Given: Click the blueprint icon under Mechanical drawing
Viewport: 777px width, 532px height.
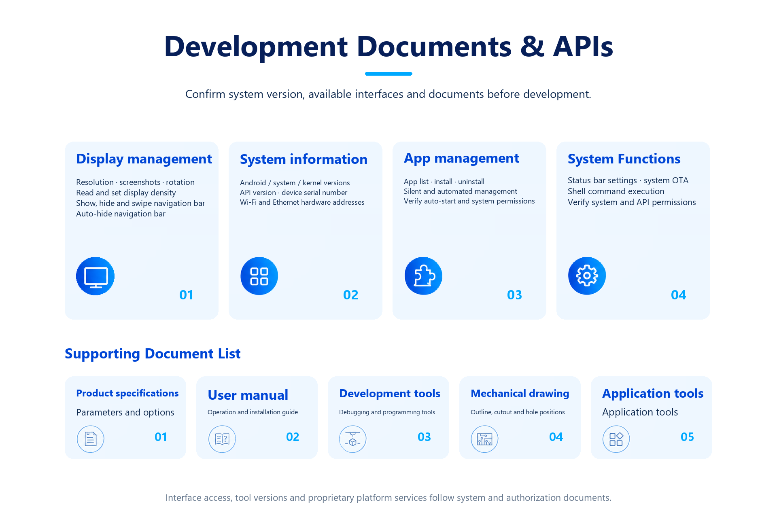Looking at the screenshot, I should [484, 439].
